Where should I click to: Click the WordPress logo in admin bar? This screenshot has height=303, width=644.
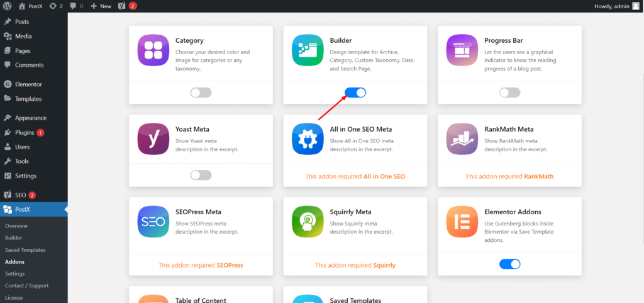[x=7, y=6]
